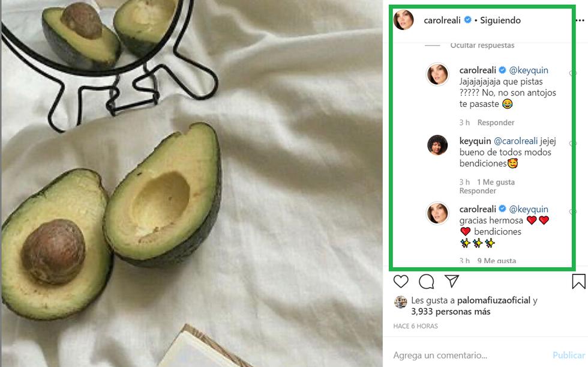588x367 pixels.
Task: Open @keyquin mention in gracias hermosa comment
Action: 529,209
